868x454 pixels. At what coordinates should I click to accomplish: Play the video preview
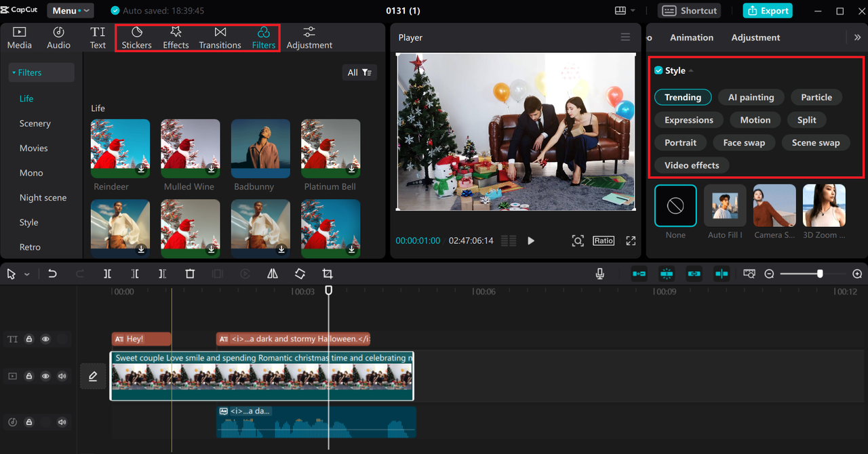click(531, 241)
